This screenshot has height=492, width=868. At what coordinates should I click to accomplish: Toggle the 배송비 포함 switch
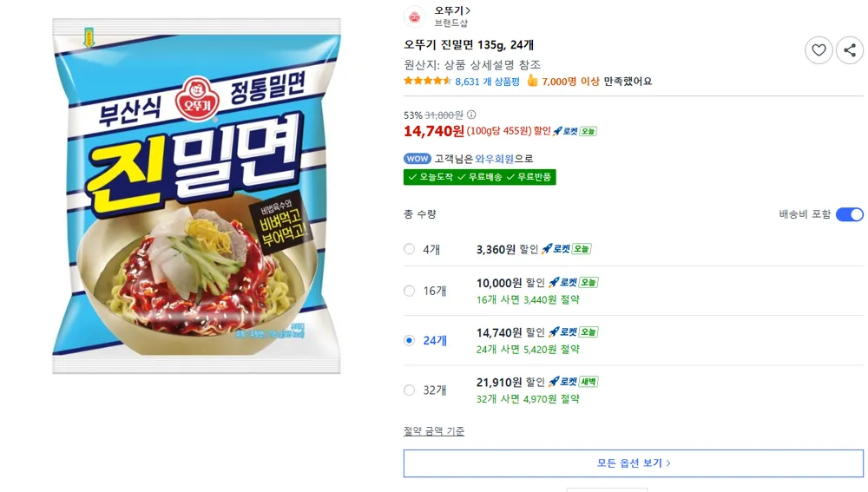(849, 214)
